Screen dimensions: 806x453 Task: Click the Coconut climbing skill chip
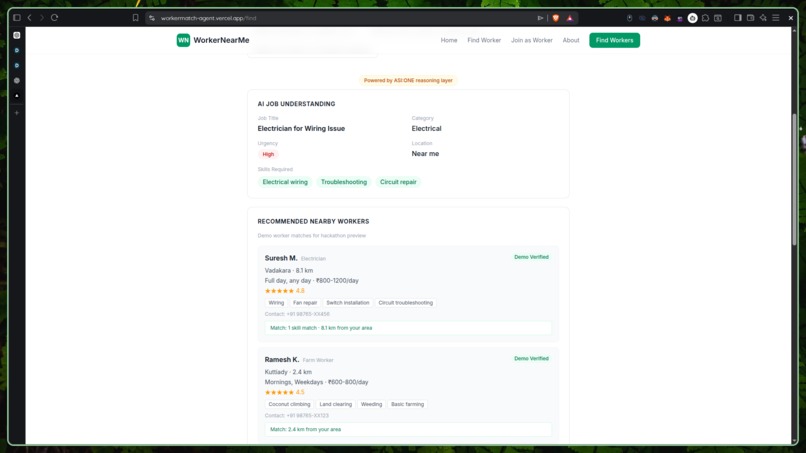click(289, 404)
